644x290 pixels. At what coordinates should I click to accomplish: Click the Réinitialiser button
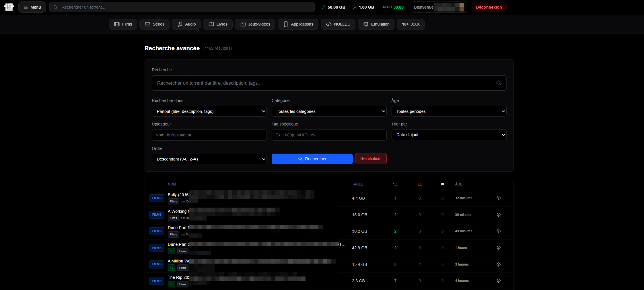(x=371, y=159)
